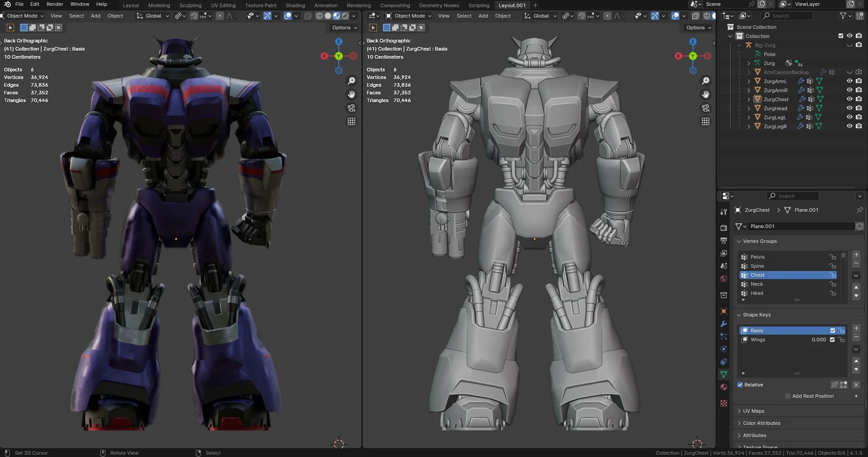Viewport: 868px width, 457px height.
Task: Open the Modifiers properties tab (wrench icon)
Action: (724, 324)
